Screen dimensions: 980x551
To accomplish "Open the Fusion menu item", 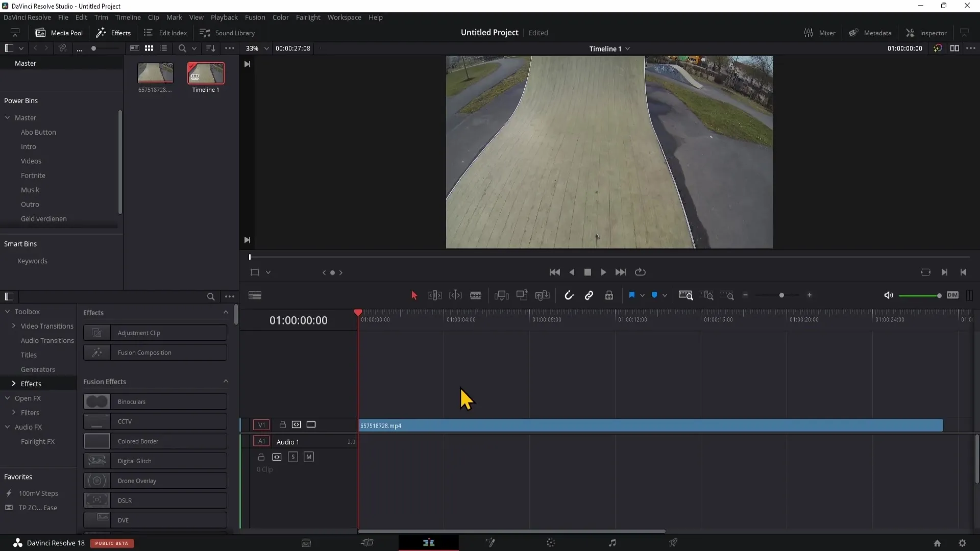I will coord(254,17).
